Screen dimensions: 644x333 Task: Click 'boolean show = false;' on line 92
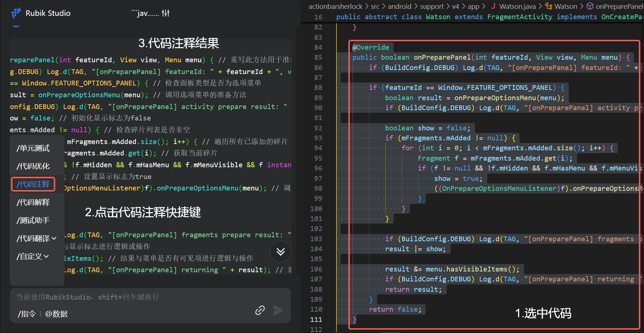click(x=428, y=128)
